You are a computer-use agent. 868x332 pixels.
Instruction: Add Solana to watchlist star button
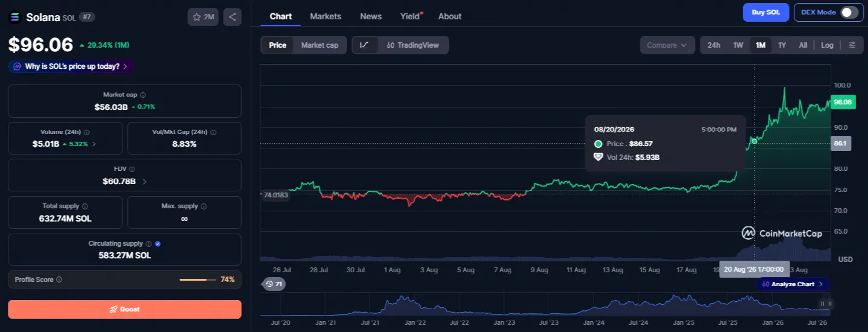tap(203, 17)
